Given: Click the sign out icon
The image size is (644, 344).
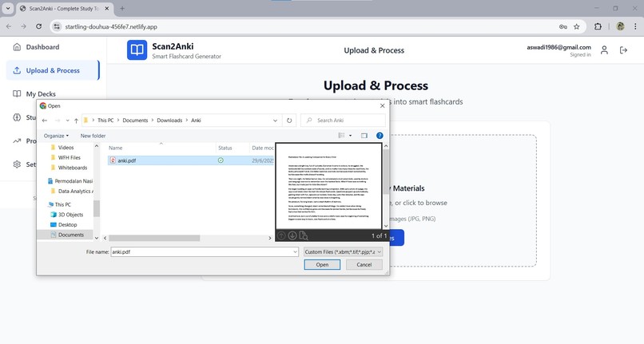Looking at the screenshot, I should [x=623, y=50].
